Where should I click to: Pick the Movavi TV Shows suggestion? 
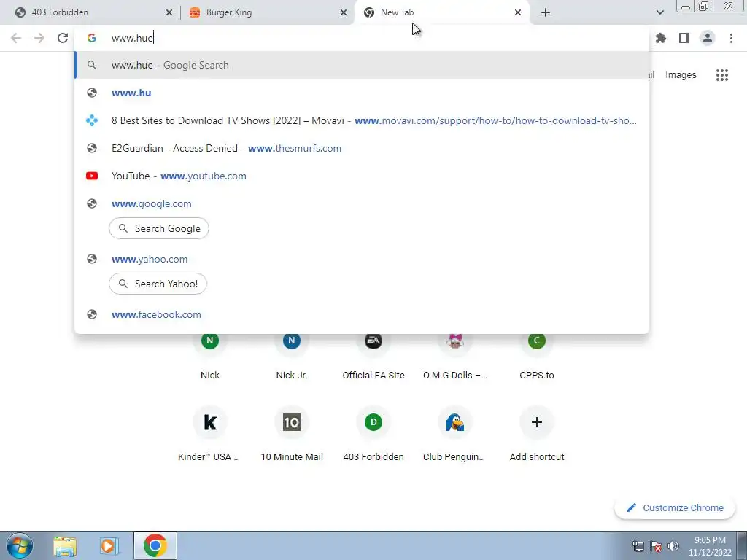click(x=362, y=120)
